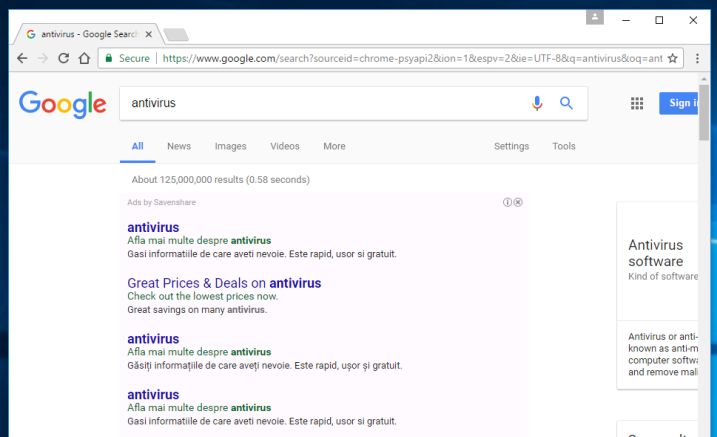Expand the More search categories

pos(334,146)
